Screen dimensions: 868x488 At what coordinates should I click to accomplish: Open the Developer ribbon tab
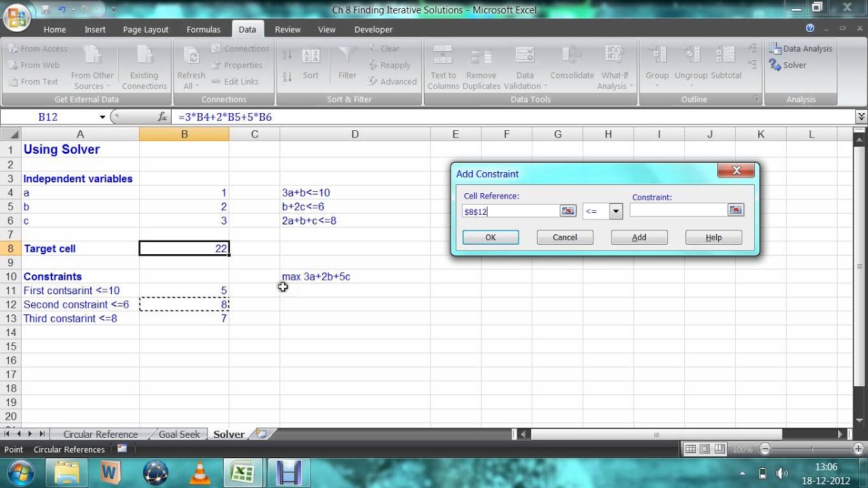(x=374, y=29)
